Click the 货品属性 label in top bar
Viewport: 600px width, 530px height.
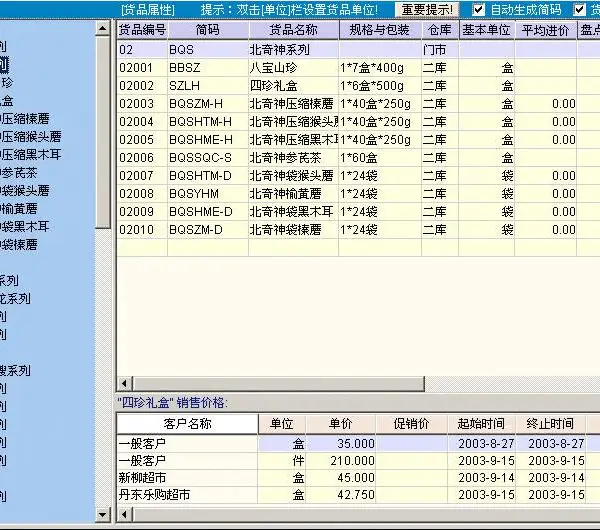pos(148,10)
